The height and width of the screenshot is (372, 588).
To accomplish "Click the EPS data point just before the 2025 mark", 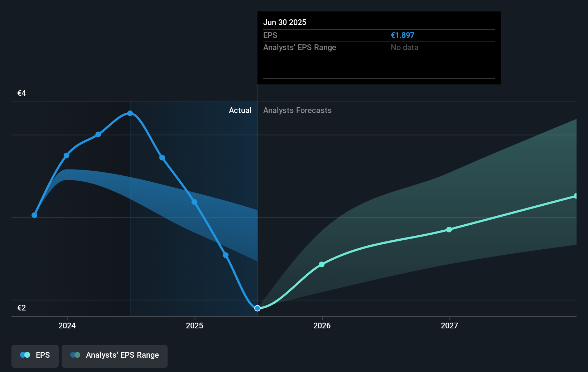I will pos(162,158).
